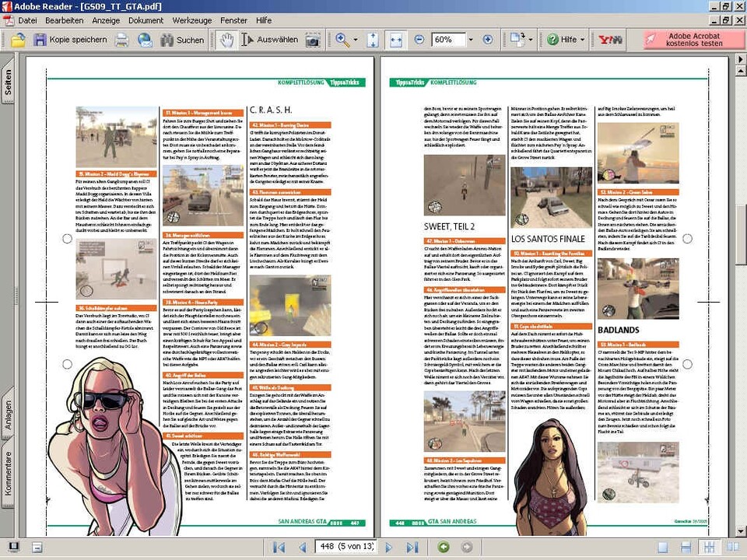Activate the Auswählen text select tool

click(270, 40)
